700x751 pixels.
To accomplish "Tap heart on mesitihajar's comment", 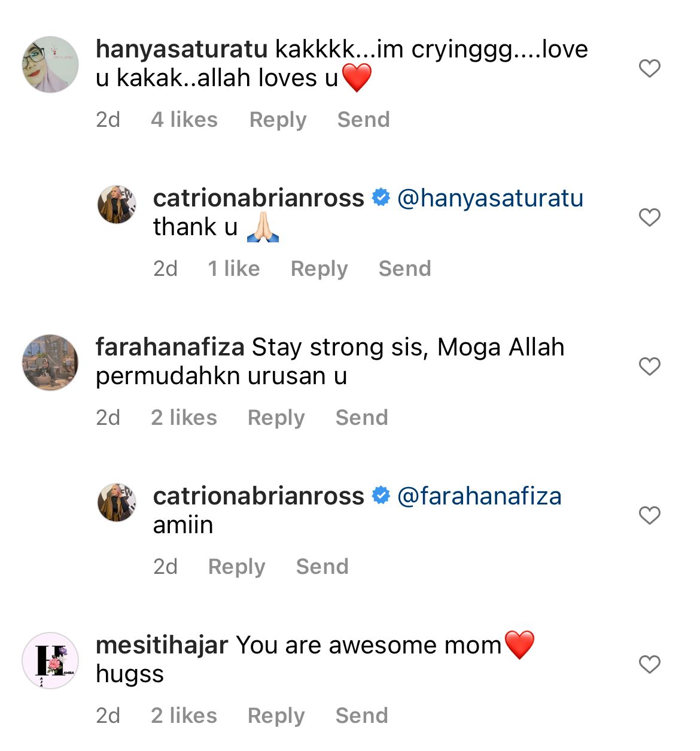I will point(649,664).
